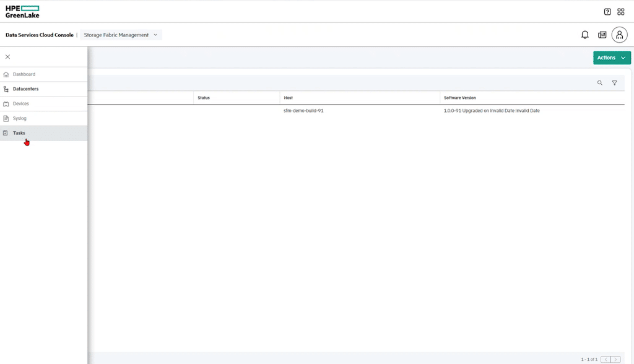Open Datacenters menu item
Viewport: 634px width, 364px height.
pos(44,89)
